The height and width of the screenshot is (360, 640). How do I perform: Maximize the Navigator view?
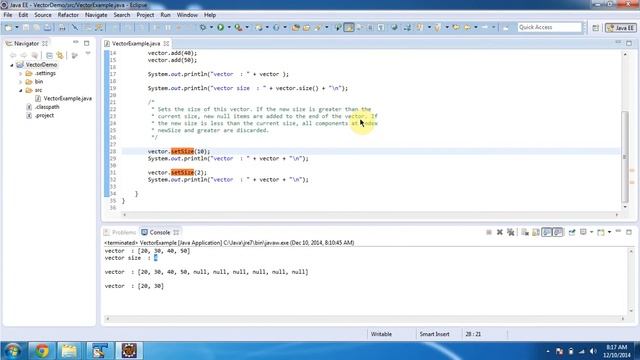point(87,43)
